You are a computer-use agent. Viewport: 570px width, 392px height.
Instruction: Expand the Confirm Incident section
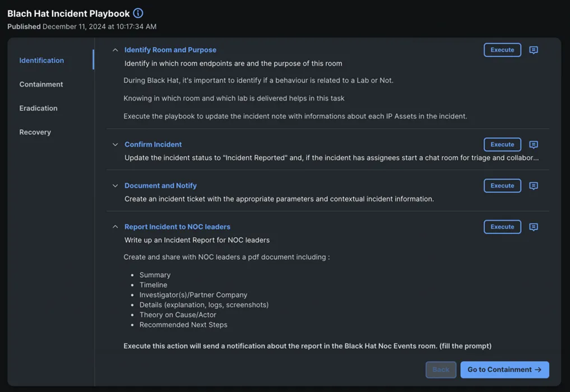[115, 144]
